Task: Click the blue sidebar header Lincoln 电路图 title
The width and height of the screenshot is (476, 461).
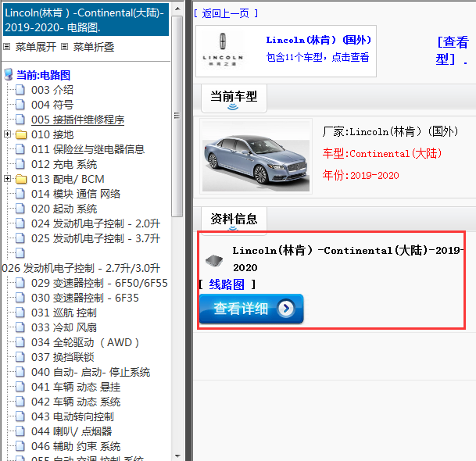Action: tap(86, 20)
